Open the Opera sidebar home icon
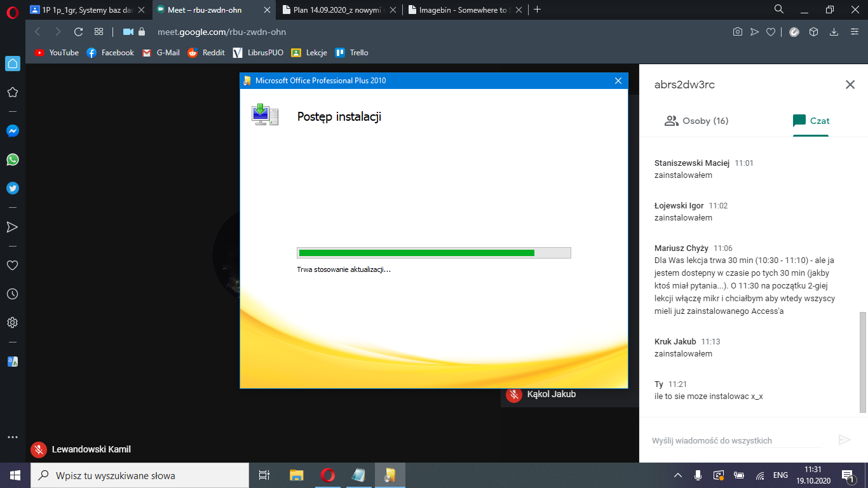 13,64
